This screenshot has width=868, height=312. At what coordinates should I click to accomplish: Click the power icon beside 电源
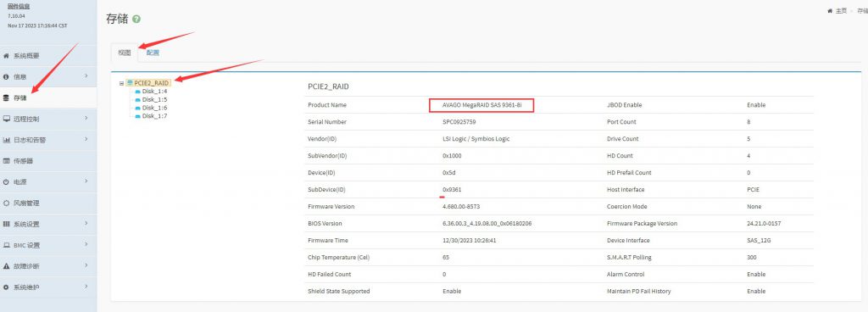pyautogui.click(x=6, y=182)
